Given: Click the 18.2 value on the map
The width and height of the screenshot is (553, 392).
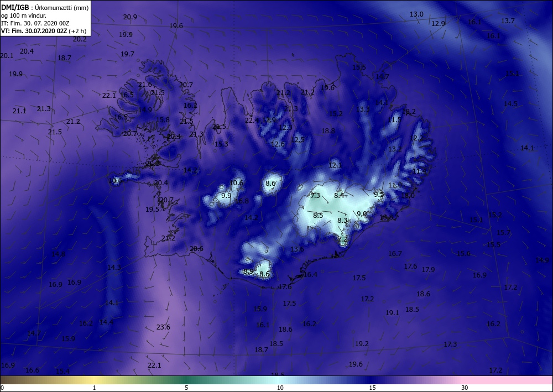Looking at the screenshot, I should [409, 112].
